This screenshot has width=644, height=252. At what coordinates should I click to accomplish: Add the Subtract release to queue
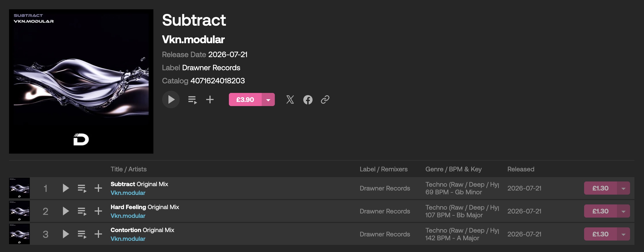pos(193,100)
